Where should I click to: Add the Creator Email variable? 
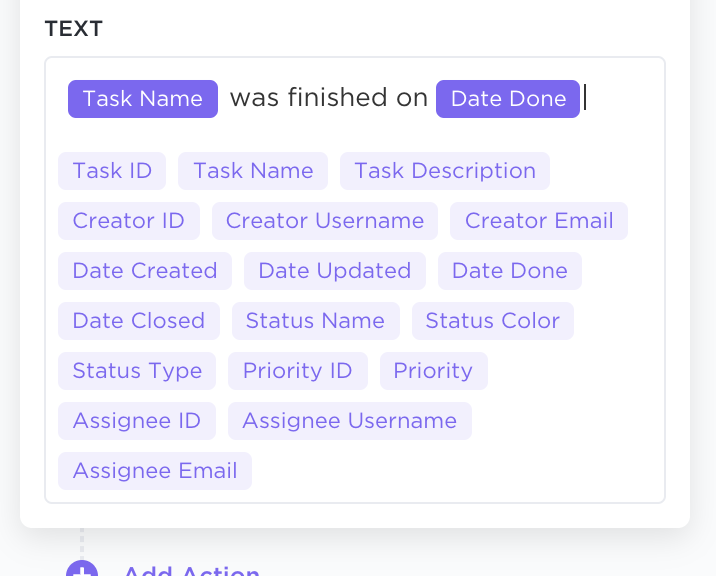tap(539, 221)
